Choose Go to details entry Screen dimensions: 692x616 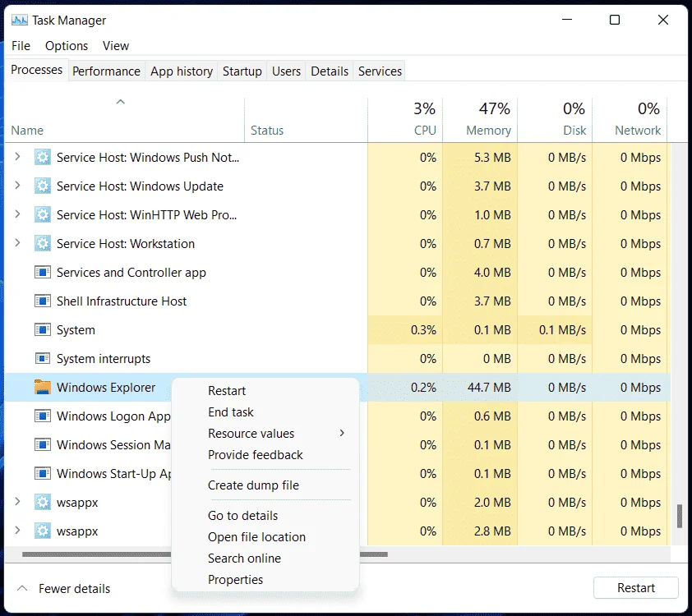click(x=242, y=516)
